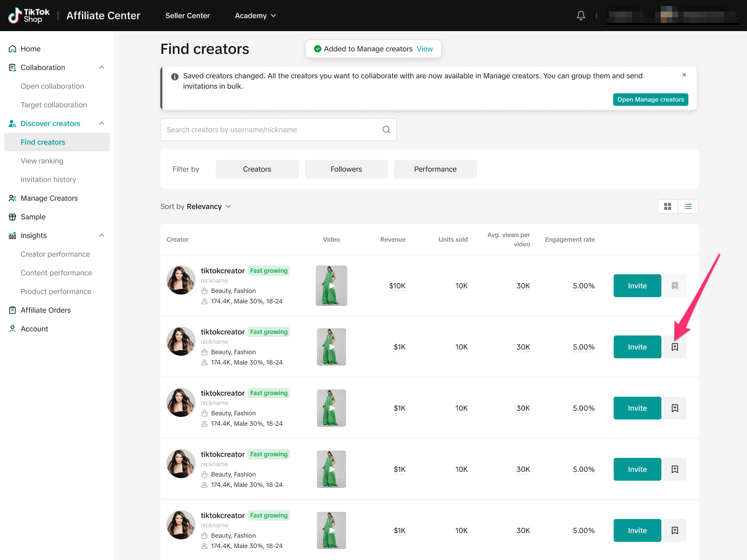Play the first creator's video thumbnail
Viewport: 747px width, 560px height.
pos(331,286)
